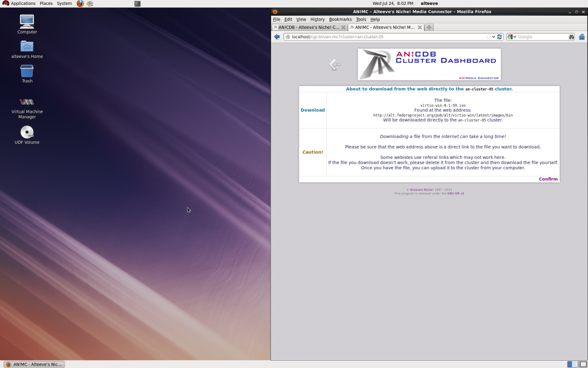Image resolution: width=588 pixels, height=368 pixels.
Task: Switch to the AN!CDB first tab
Action: click(x=309, y=27)
